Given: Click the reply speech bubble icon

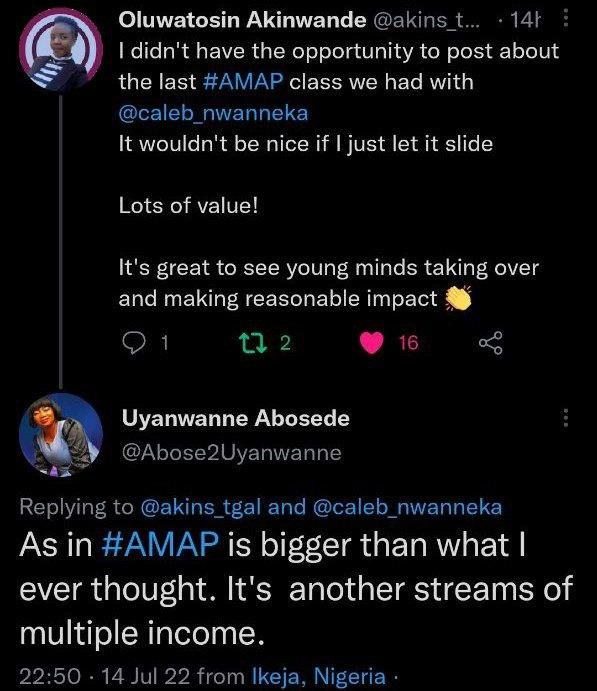Looking at the screenshot, I should 133,343.
